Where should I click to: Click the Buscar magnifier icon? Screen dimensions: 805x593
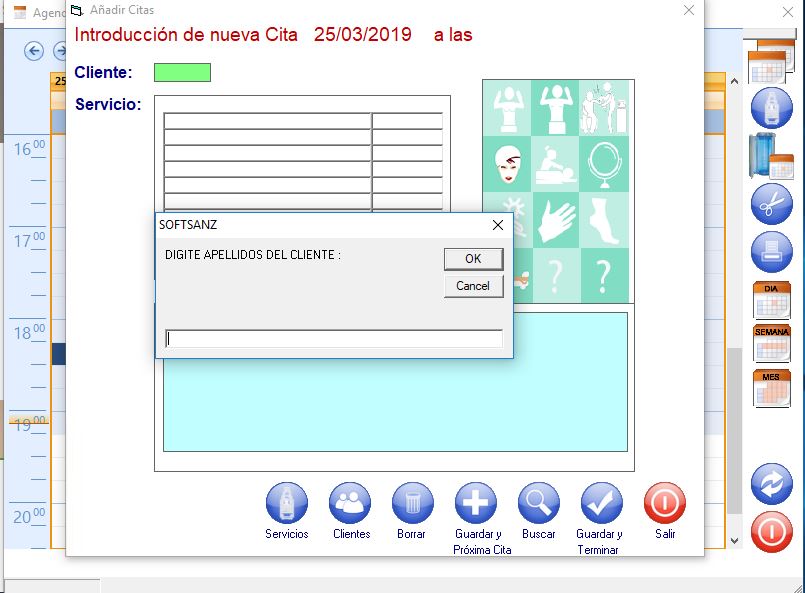pyautogui.click(x=538, y=503)
